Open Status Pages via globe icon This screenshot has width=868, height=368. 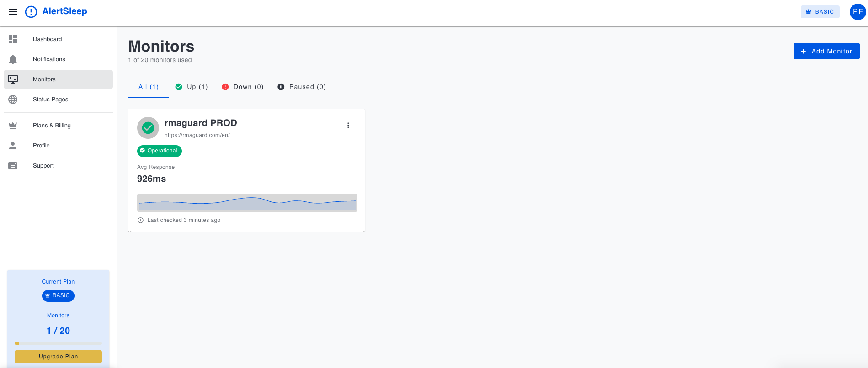[13, 99]
